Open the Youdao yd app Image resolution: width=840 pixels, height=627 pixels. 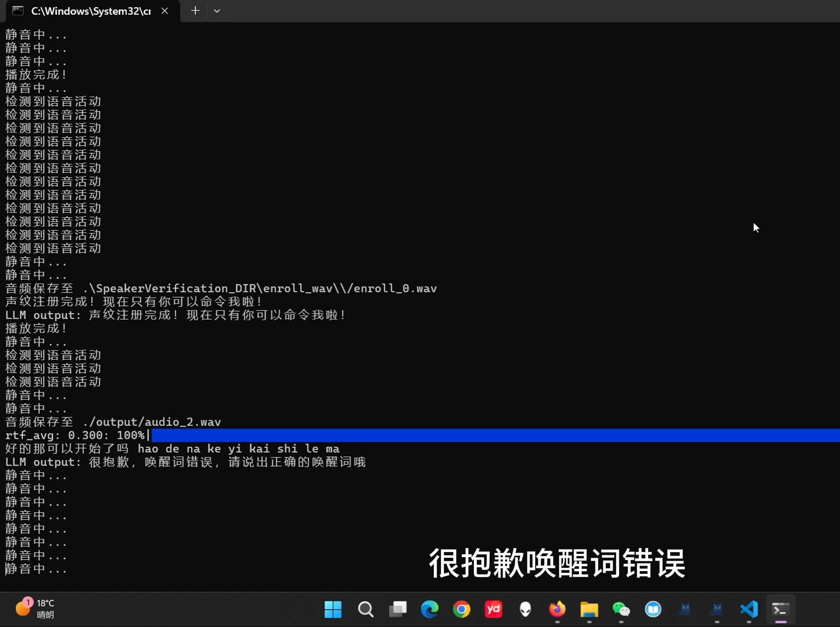coord(493,609)
